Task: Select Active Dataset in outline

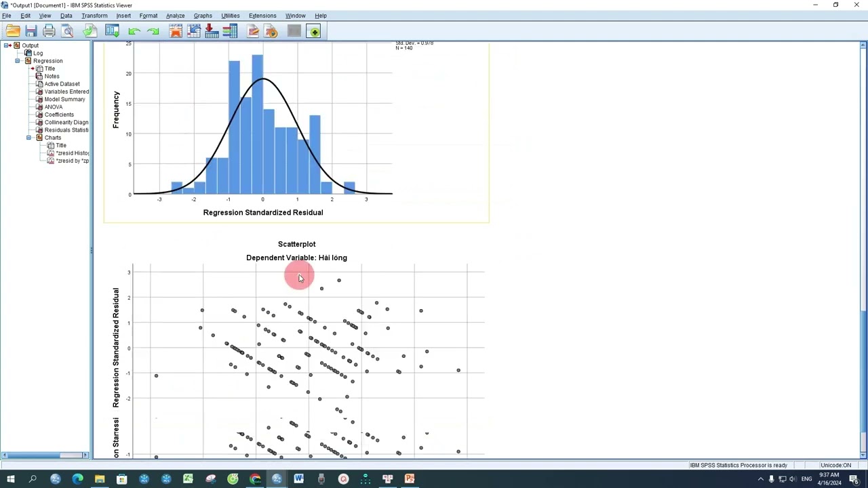Action: pos(62,84)
